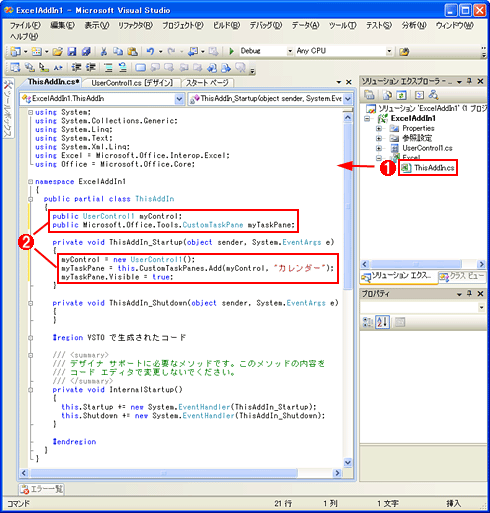Viewport: 490px width, 513px height.
Task: Click the Categorized icon in the Properties panel
Action: click(368, 322)
